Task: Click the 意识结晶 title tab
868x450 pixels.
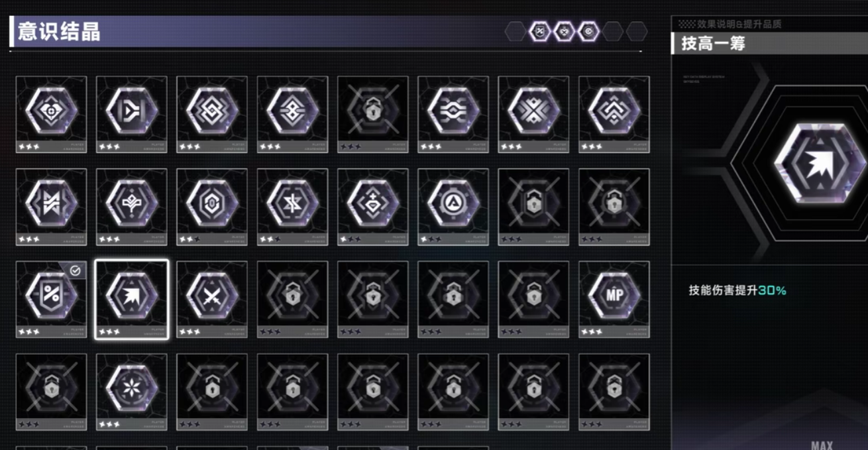Action: click(59, 32)
